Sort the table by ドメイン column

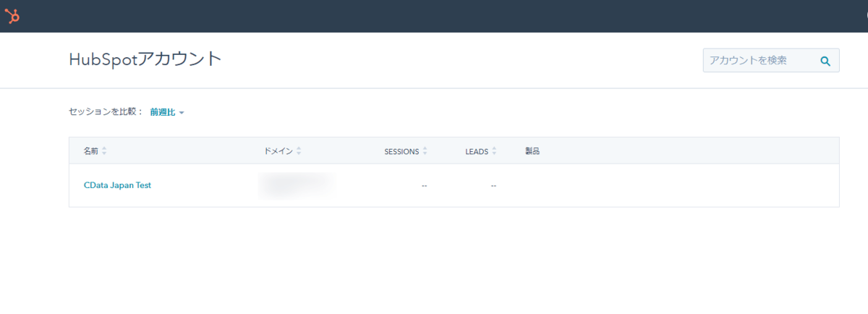283,151
